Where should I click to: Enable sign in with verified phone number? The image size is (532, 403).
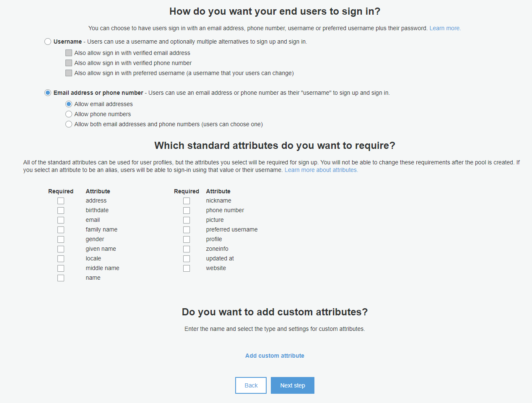tap(69, 63)
